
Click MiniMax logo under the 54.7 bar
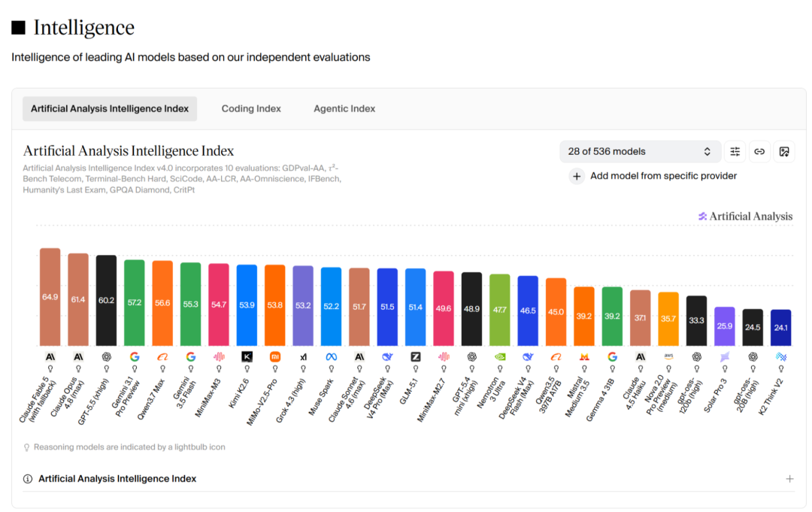click(x=219, y=356)
